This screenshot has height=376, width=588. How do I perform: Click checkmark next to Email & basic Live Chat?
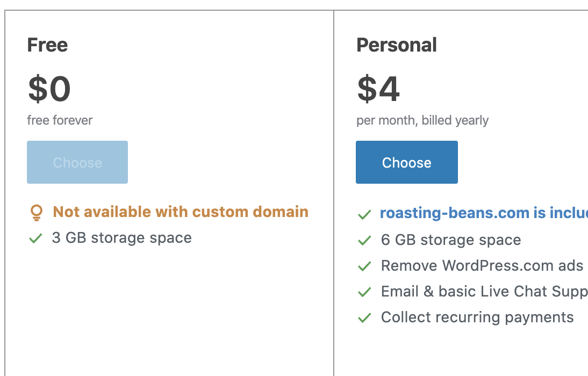pos(364,292)
